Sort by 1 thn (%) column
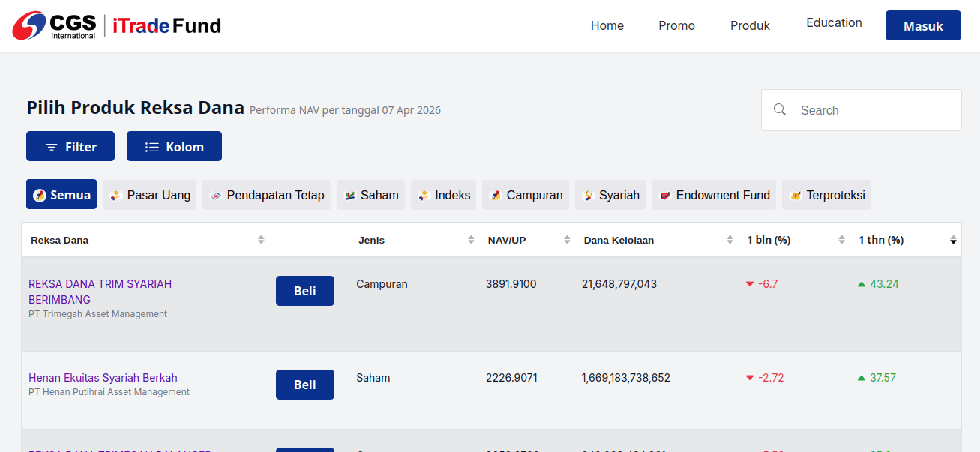This screenshot has width=980, height=452. pyautogui.click(x=953, y=240)
